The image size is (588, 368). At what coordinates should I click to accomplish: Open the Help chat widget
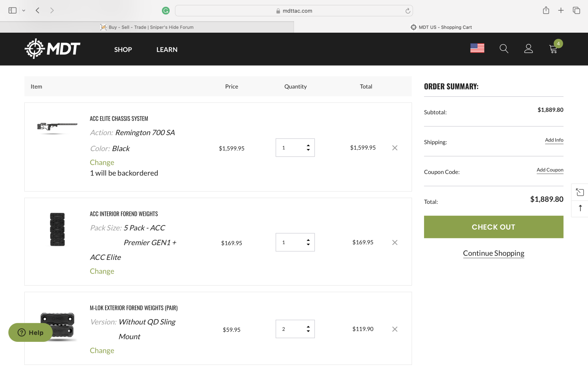[30, 332]
